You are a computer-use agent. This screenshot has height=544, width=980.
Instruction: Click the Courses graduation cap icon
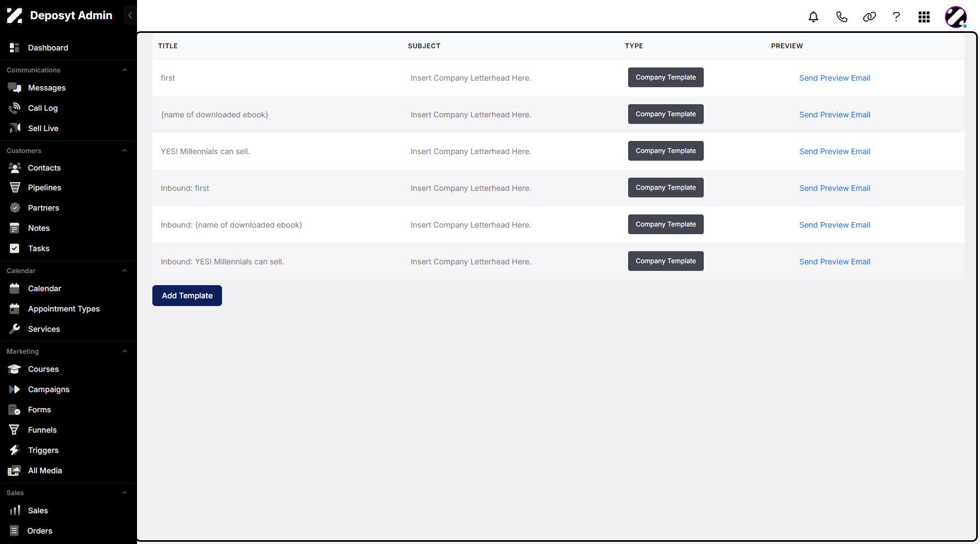15,369
